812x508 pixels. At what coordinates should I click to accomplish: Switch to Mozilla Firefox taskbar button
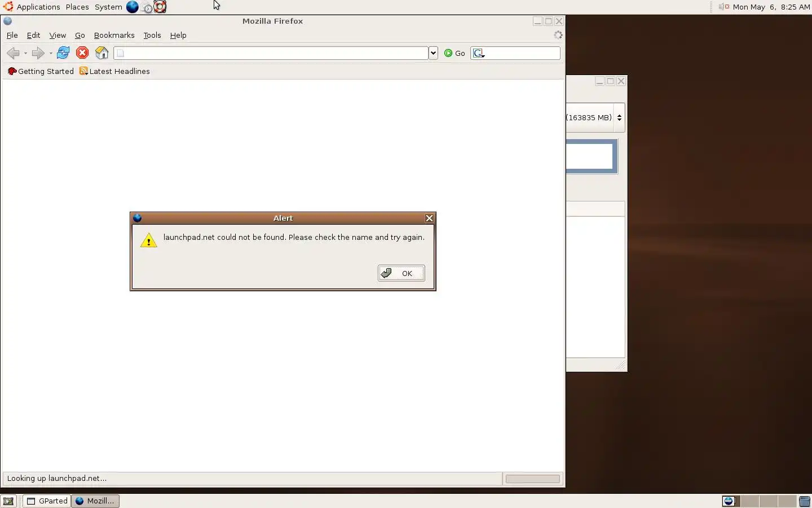(95, 501)
